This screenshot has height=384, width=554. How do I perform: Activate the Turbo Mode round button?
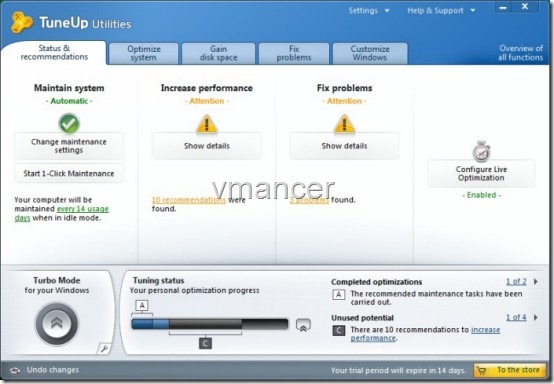[57, 324]
